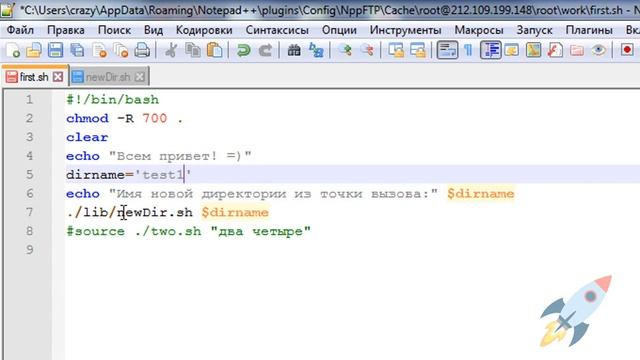This screenshot has width=640, height=360.
Task: Toggle Word Wrap in the toolbar
Action: tap(447, 51)
